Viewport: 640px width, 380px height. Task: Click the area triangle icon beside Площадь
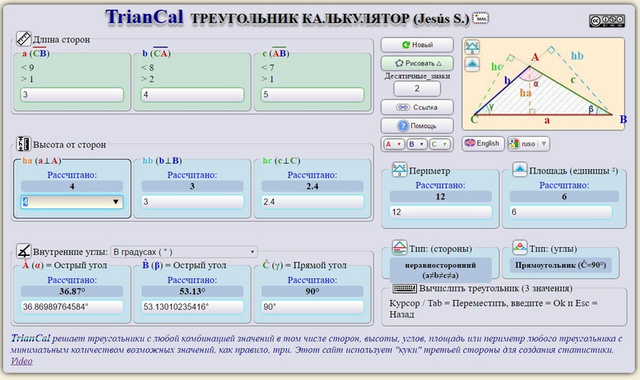pos(519,170)
